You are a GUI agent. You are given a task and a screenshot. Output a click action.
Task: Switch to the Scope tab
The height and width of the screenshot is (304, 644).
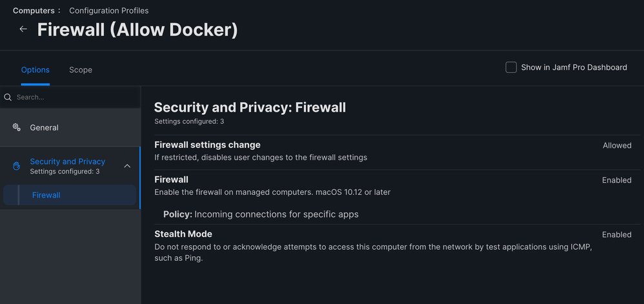tap(81, 70)
